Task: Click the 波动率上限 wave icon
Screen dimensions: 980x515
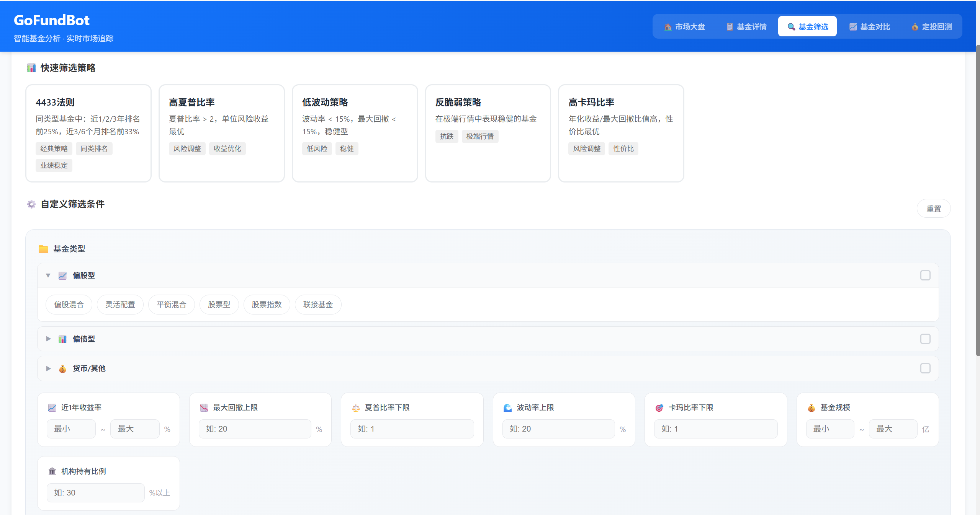Action: coord(507,408)
